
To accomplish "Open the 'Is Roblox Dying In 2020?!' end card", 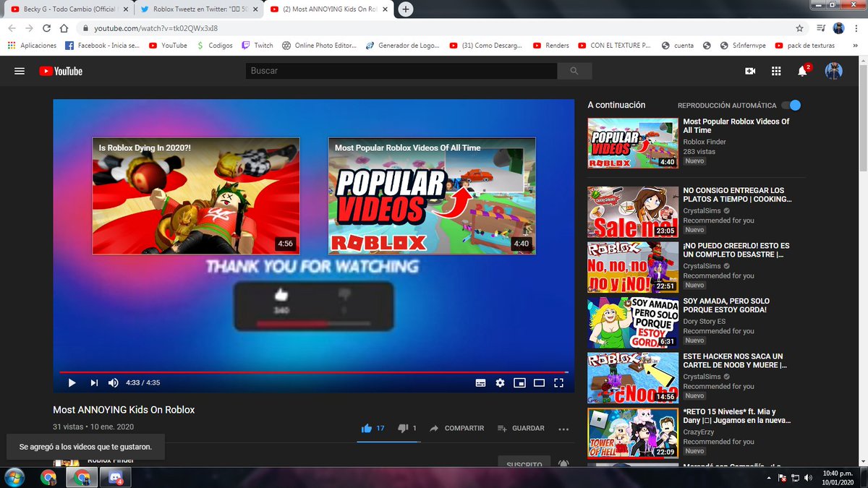I will tap(196, 196).
